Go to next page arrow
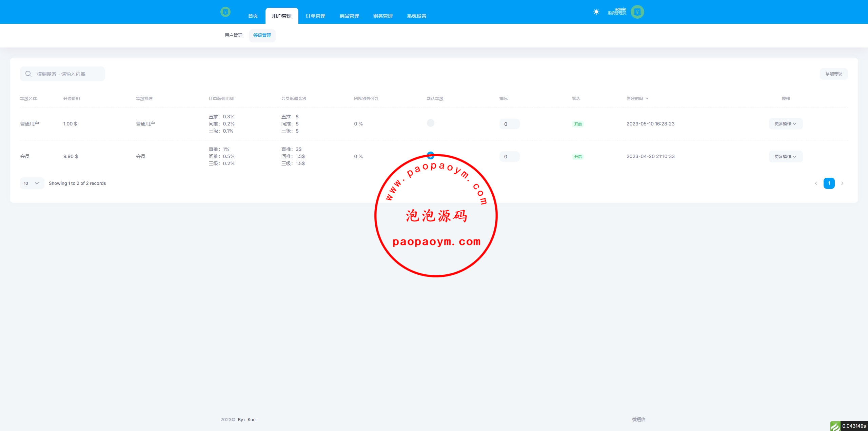The width and height of the screenshot is (868, 431). (842, 183)
